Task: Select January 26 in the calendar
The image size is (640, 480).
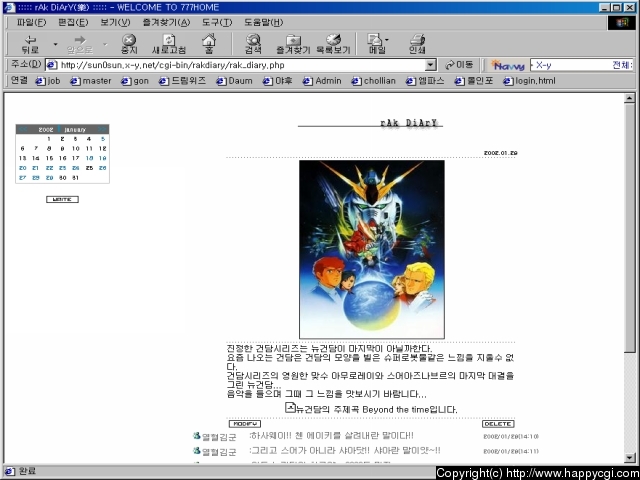Action: pyautogui.click(x=102, y=168)
